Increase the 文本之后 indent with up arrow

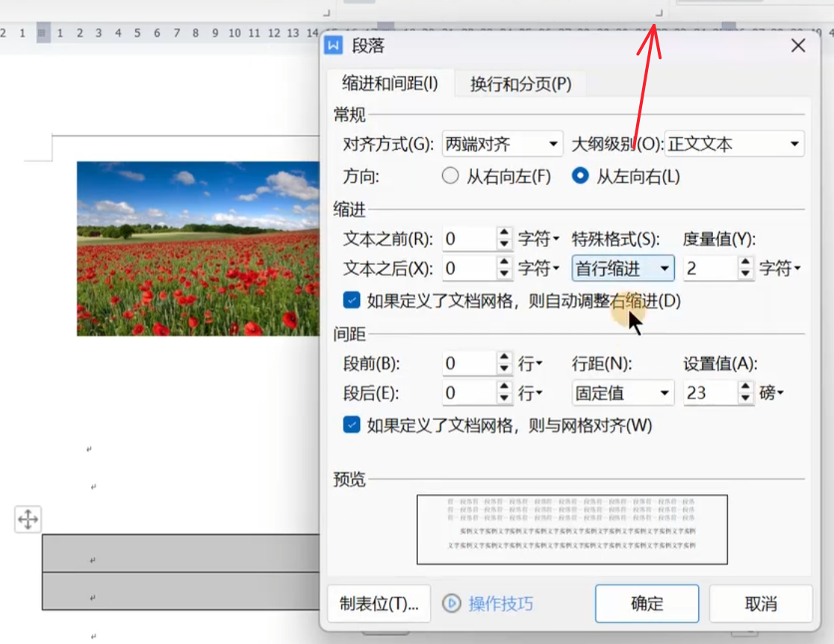pyautogui.click(x=504, y=263)
